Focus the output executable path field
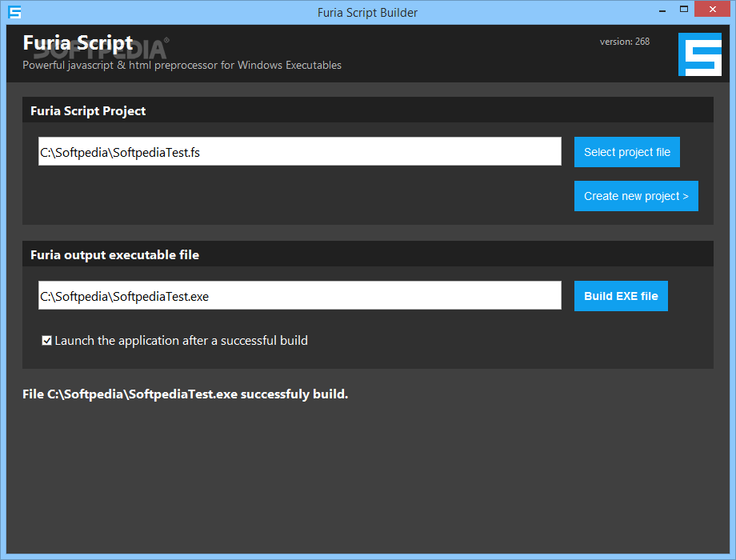736x560 pixels. click(299, 295)
